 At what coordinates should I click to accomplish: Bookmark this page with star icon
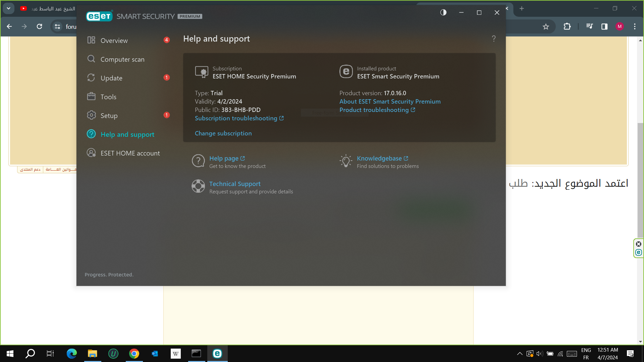coord(546,26)
